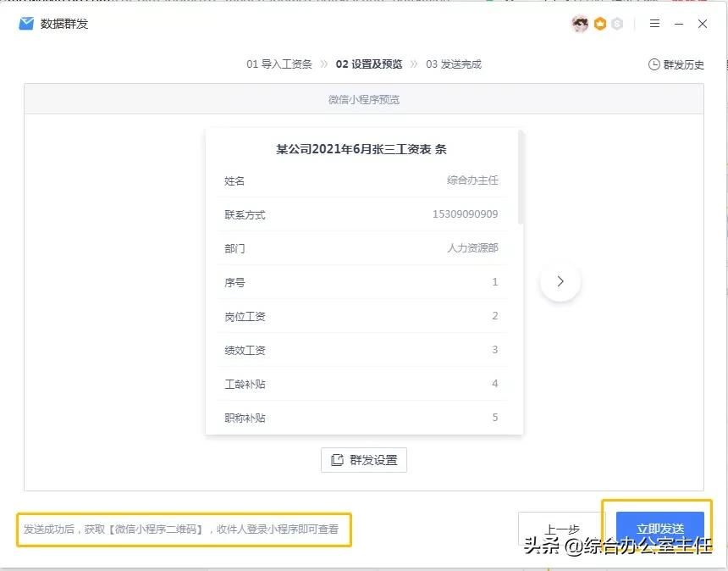
Task: Click the 数据群发 envelope app logo
Action: 26,24
